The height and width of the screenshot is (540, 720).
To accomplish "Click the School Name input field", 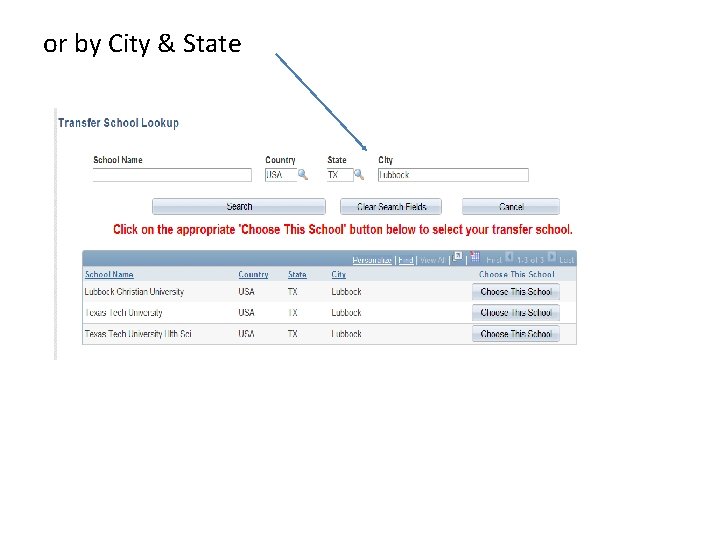I will (x=172, y=175).
